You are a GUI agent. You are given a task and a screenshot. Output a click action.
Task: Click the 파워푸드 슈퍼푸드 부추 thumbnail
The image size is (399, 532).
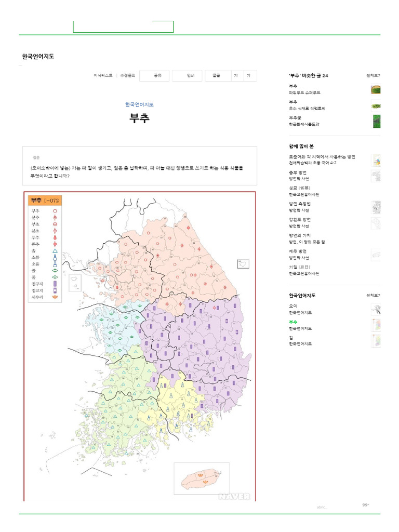[x=376, y=89]
